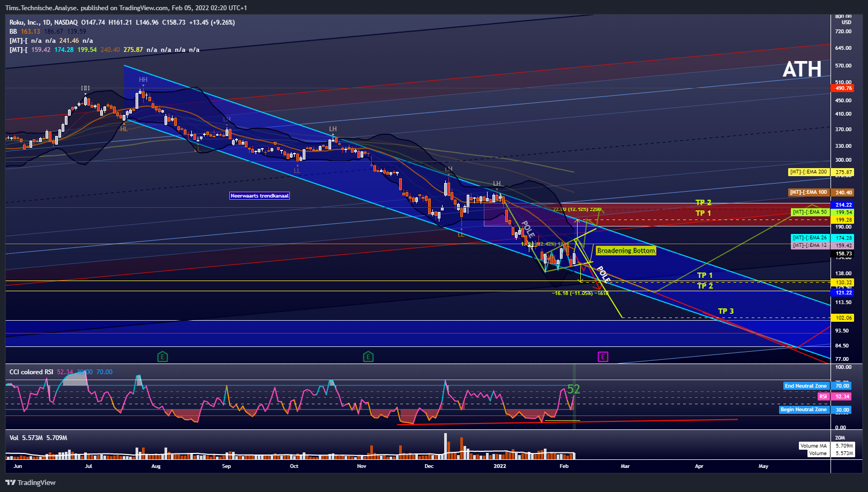Image resolution: width=868 pixels, height=492 pixels.
Task: Click the orange HL marker label
Action: click(124, 129)
